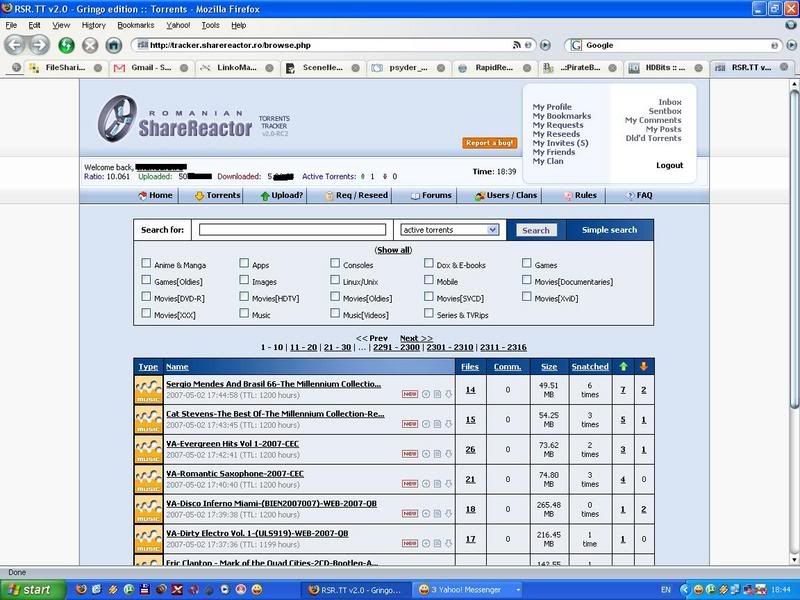Click the Search button
The image size is (800, 600).
[536, 230]
